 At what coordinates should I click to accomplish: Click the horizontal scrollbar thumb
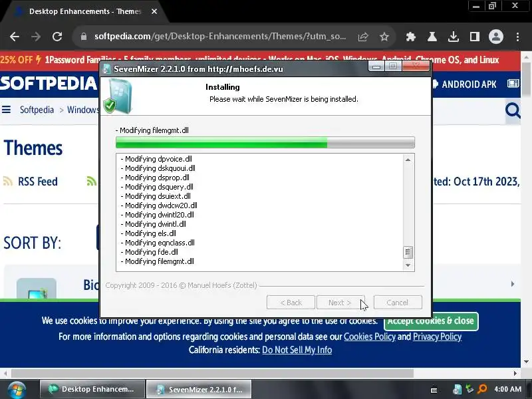[212, 374]
